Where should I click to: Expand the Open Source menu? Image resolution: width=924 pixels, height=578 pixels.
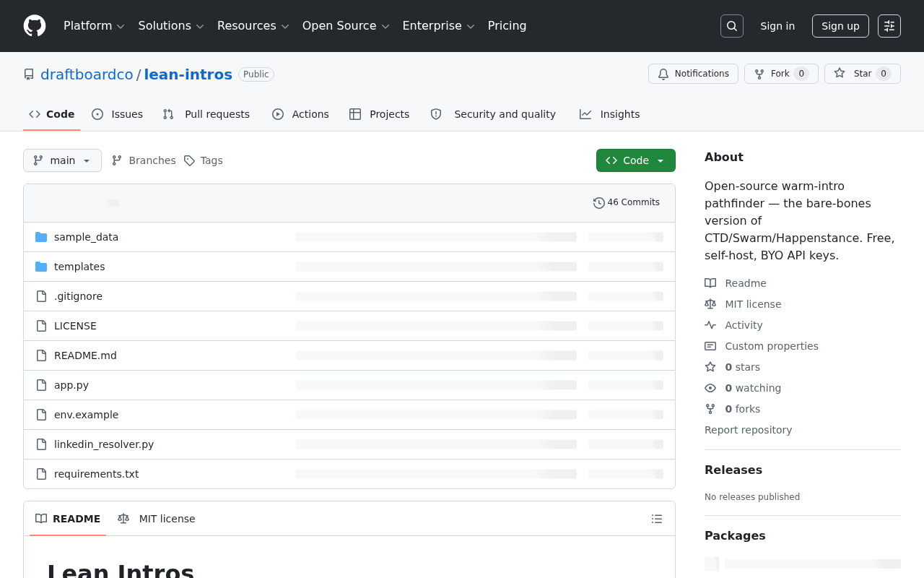[346, 26]
